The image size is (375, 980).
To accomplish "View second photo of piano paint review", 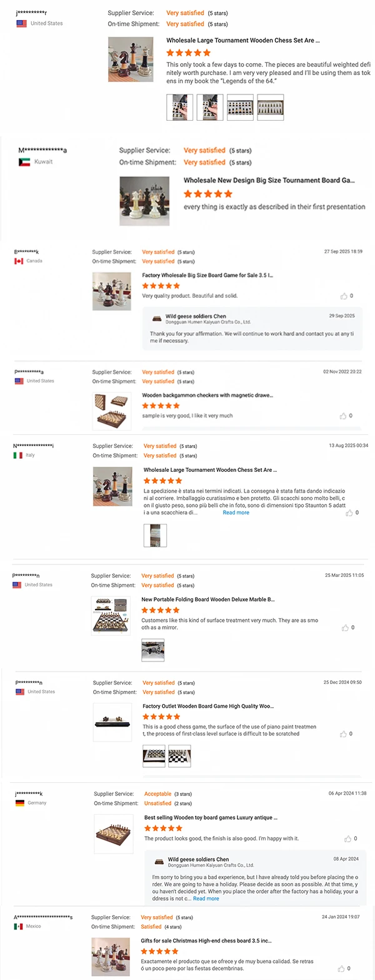I will coord(179,756).
